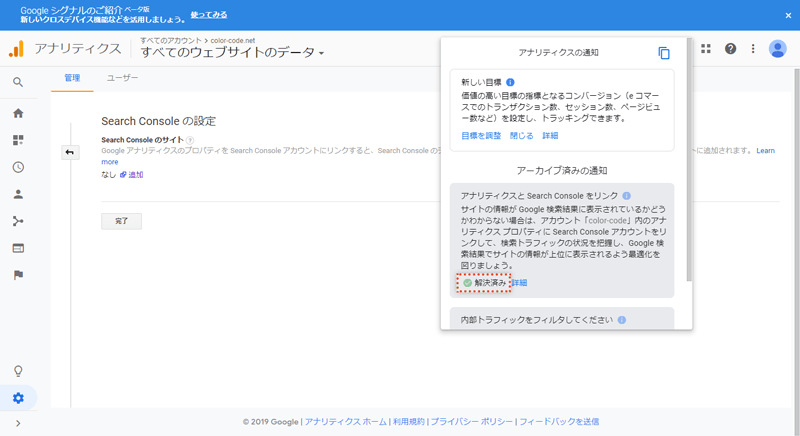Switch to the ユーザー tab
The height and width of the screenshot is (436, 800).
point(122,78)
